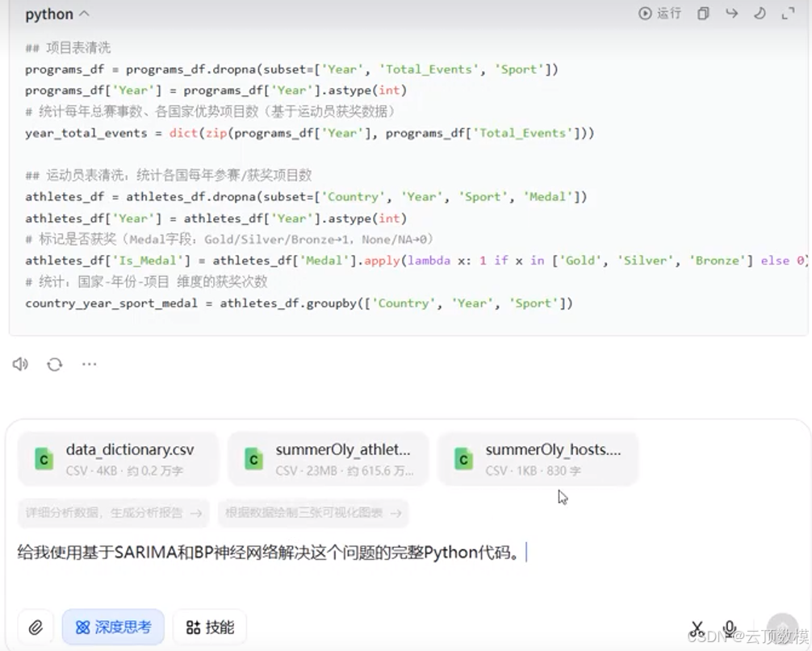Click the comment ## 运动员表清洗 line
This screenshot has width=812, height=651.
169,175
